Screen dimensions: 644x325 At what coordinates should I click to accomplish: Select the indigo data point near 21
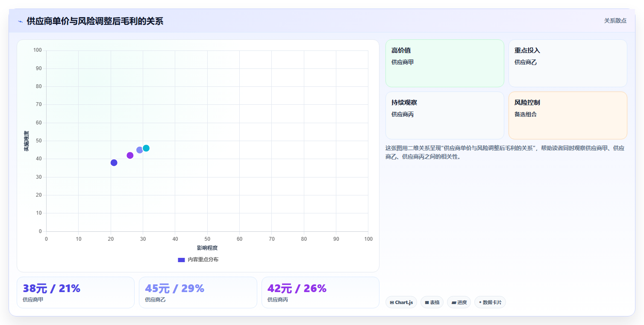coord(114,162)
